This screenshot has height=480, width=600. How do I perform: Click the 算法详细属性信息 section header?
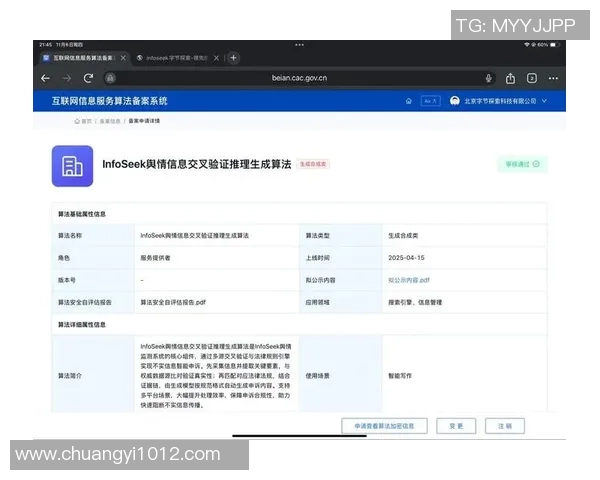point(82,325)
